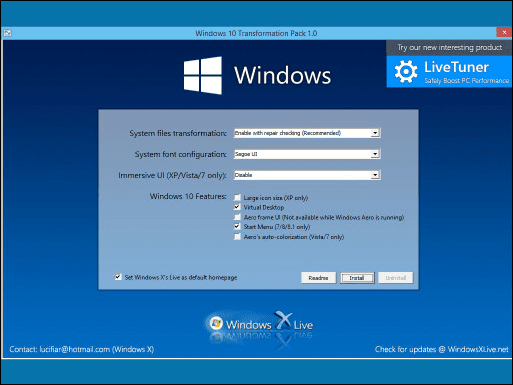Viewport: 513px width, 385px height.
Task: Click Safely Boost PC Performance tagline
Action: click(x=467, y=81)
